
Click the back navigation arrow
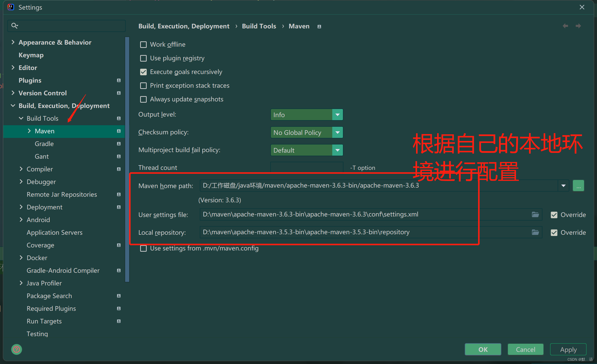565,26
